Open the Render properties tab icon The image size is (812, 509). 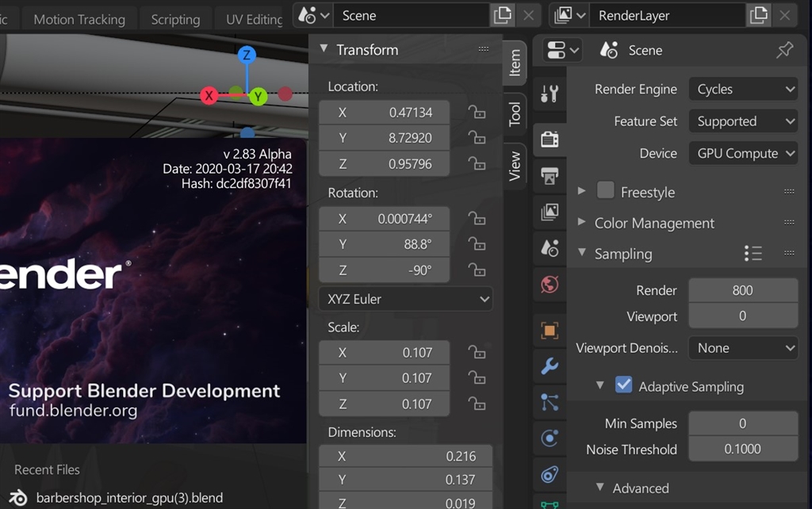[550, 140]
